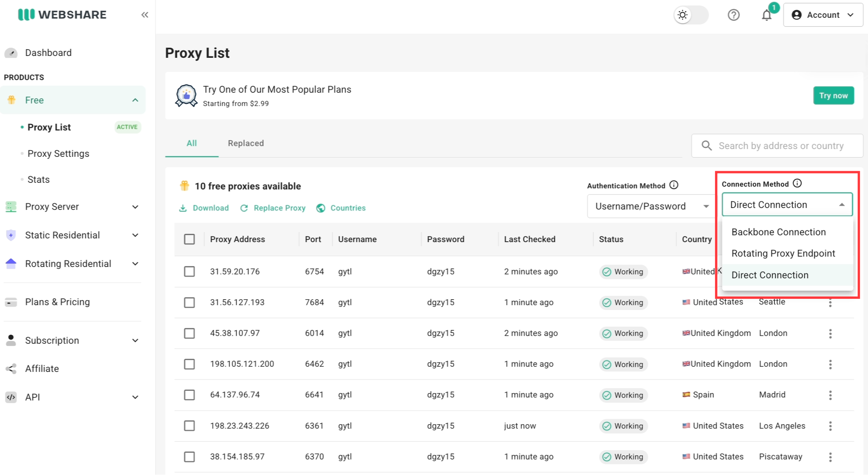Click the Plans & Pricing card icon
868x475 pixels.
[x=11, y=302]
